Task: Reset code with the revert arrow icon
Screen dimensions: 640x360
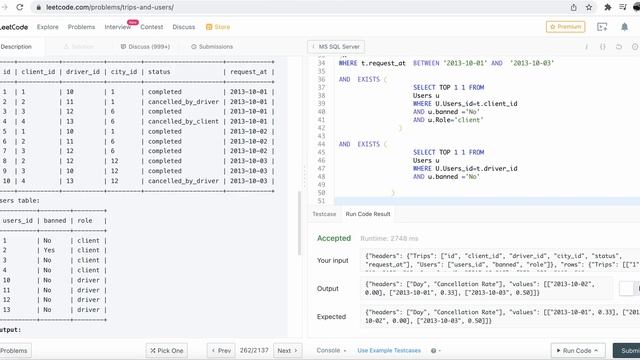Action: pyautogui.click(x=619, y=47)
